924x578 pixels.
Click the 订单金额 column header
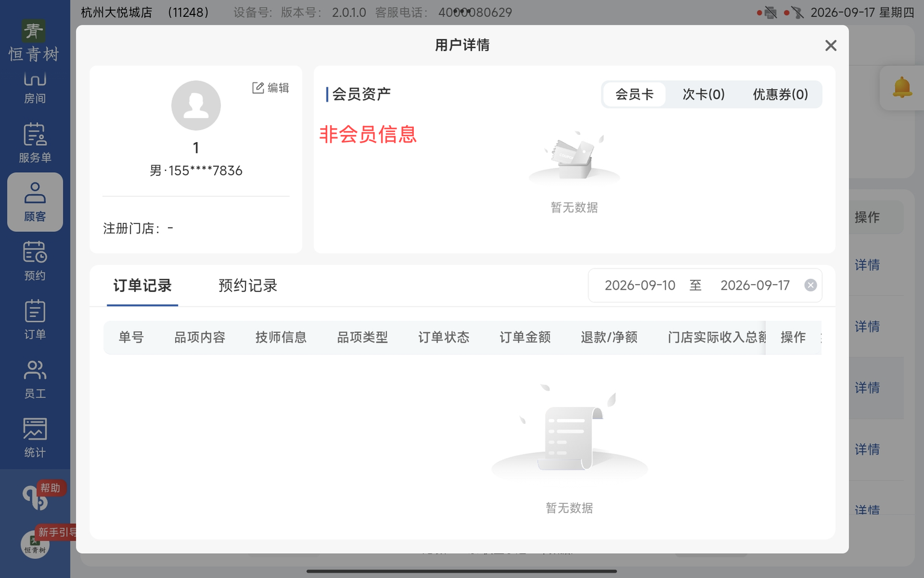(525, 337)
